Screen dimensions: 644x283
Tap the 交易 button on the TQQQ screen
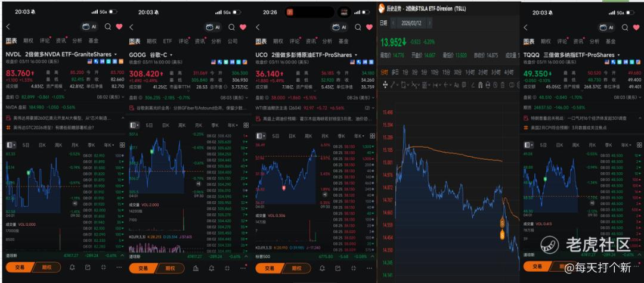537,267
